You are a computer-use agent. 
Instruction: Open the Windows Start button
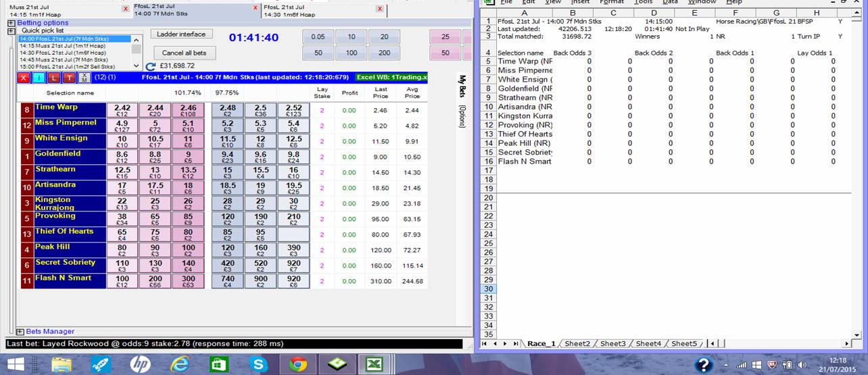click(16, 365)
